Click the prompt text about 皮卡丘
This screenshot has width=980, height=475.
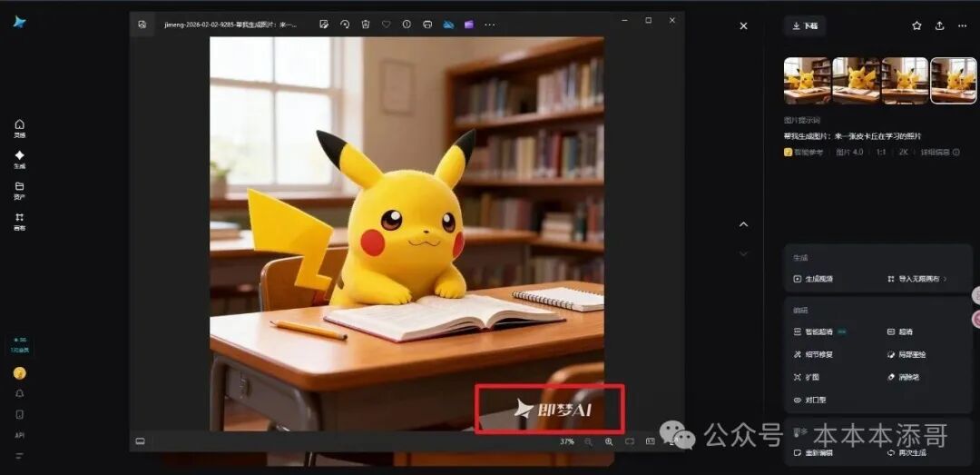click(853, 136)
